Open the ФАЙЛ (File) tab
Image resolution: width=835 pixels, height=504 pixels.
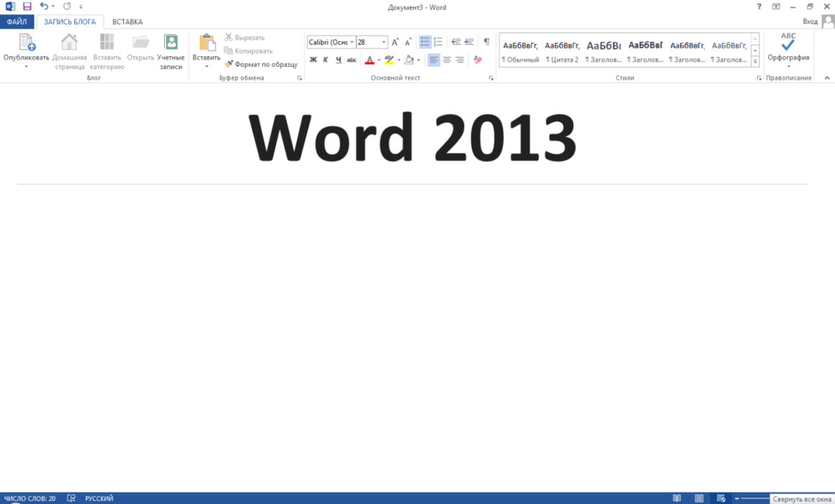(17, 22)
